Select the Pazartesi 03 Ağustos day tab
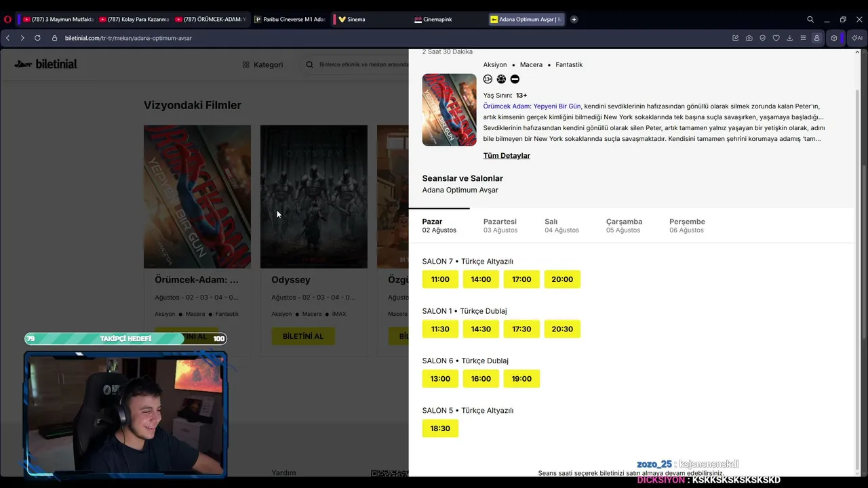Viewport: 868px width, 488px height. click(x=500, y=226)
